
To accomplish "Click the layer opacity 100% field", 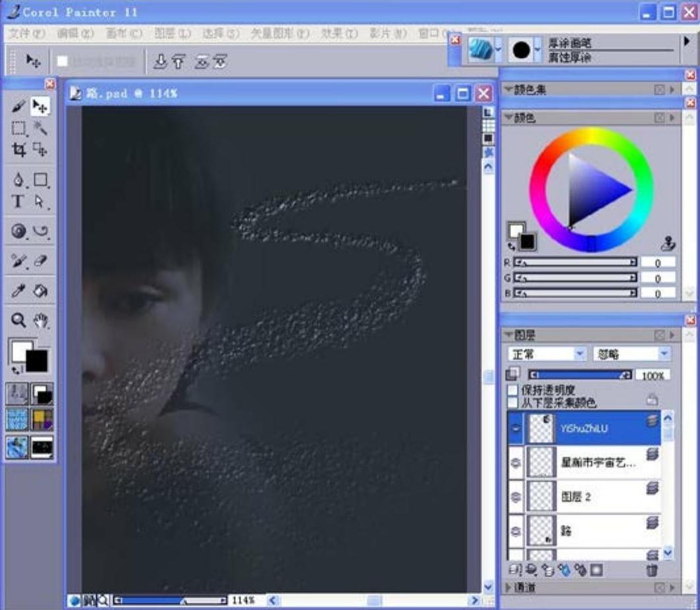I will [653, 375].
